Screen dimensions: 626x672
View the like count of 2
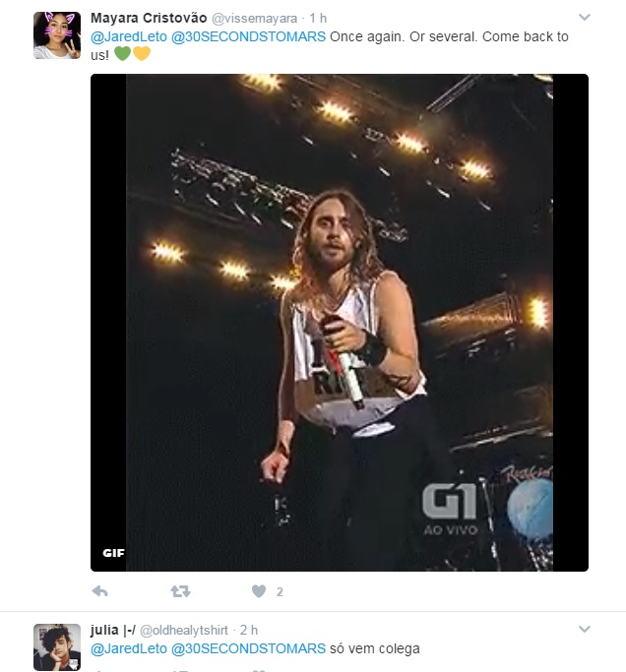pyautogui.click(x=280, y=592)
